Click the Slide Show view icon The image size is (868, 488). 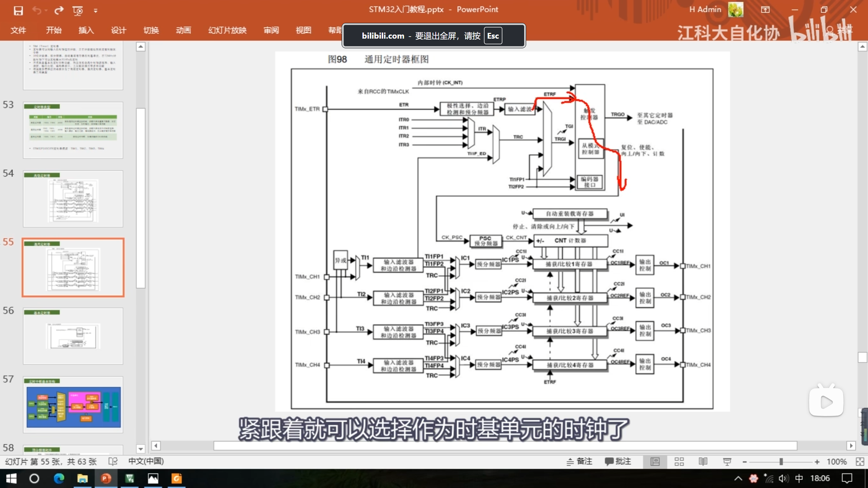click(x=727, y=462)
